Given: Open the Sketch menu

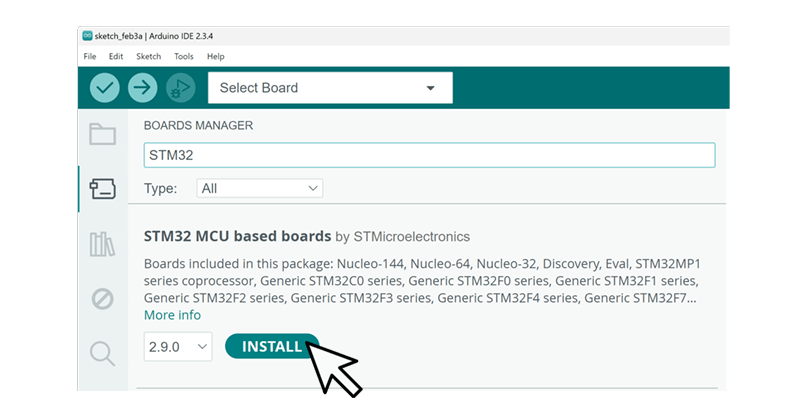Looking at the screenshot, I should coord(148,56).
